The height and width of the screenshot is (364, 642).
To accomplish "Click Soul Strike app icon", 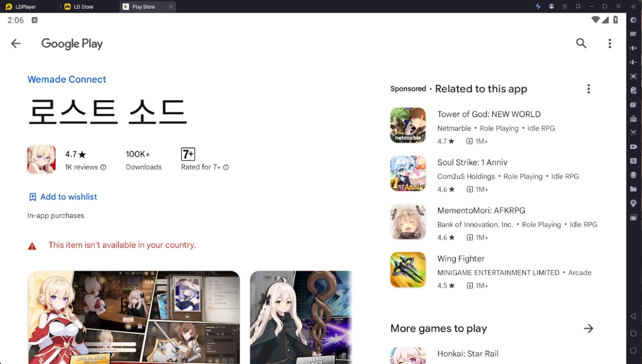I will pos(408,174).
